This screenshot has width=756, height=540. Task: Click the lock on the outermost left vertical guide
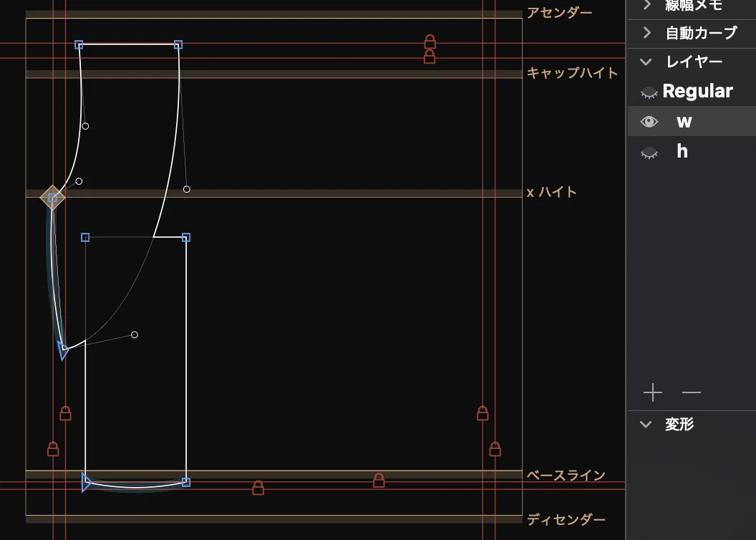(53, 449)
